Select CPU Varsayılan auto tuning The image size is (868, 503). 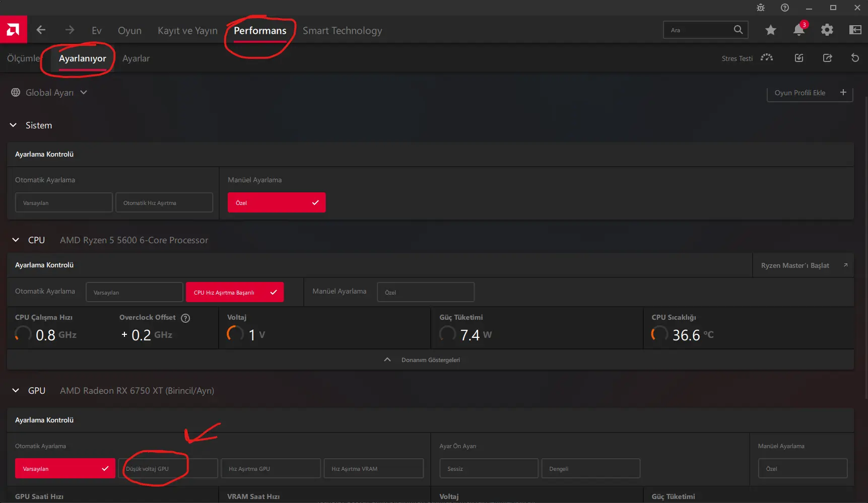pyautogui.click(x=135, y=292)
